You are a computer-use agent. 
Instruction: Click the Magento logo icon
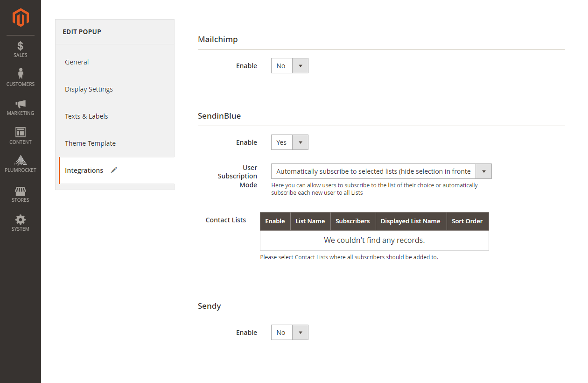coord(21,18)
